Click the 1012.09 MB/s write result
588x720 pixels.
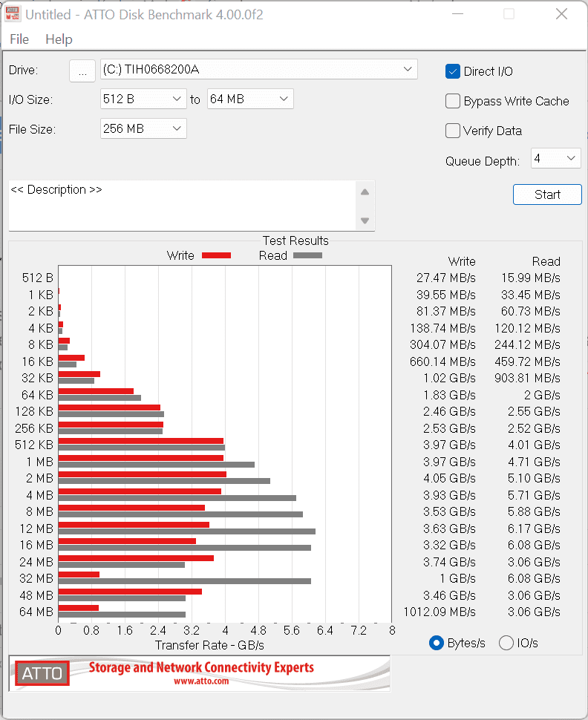click(440, 612)
